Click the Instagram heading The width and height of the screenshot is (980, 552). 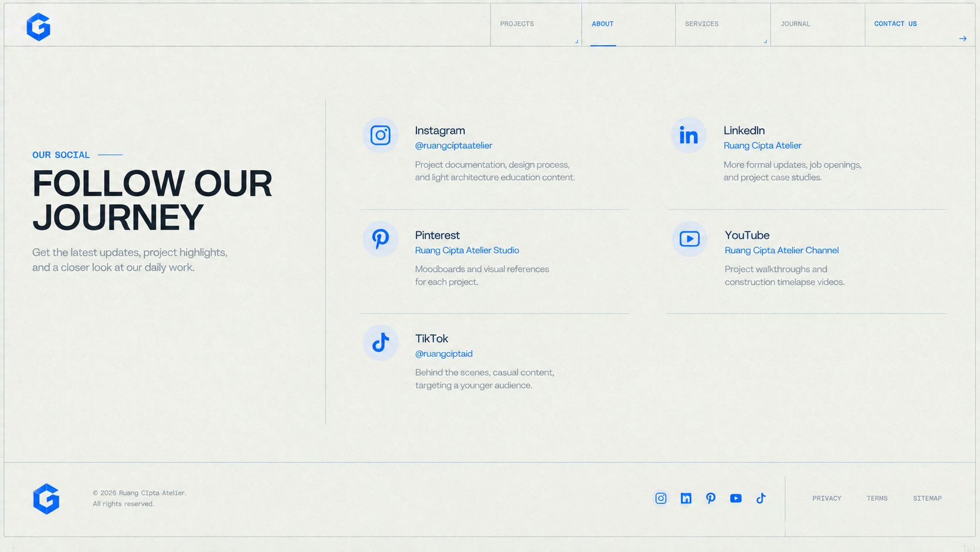pyautogui.click(x=440, y=130)
